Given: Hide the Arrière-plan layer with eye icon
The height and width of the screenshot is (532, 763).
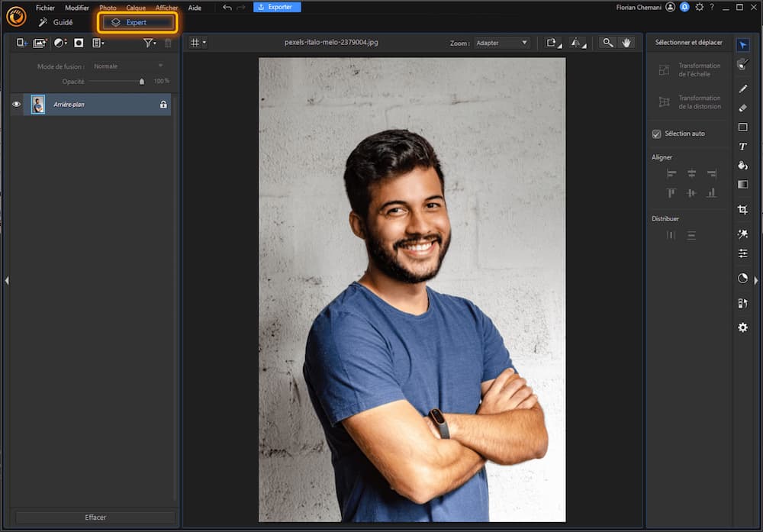Looking at the screenshot, I should pyautogui.click(x=16, y=104).
